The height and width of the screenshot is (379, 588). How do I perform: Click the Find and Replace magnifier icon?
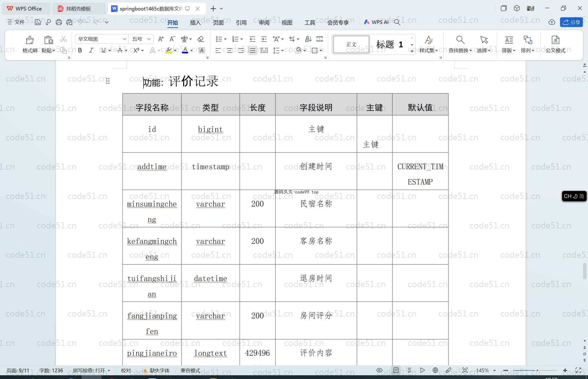(x=460, y=40)
